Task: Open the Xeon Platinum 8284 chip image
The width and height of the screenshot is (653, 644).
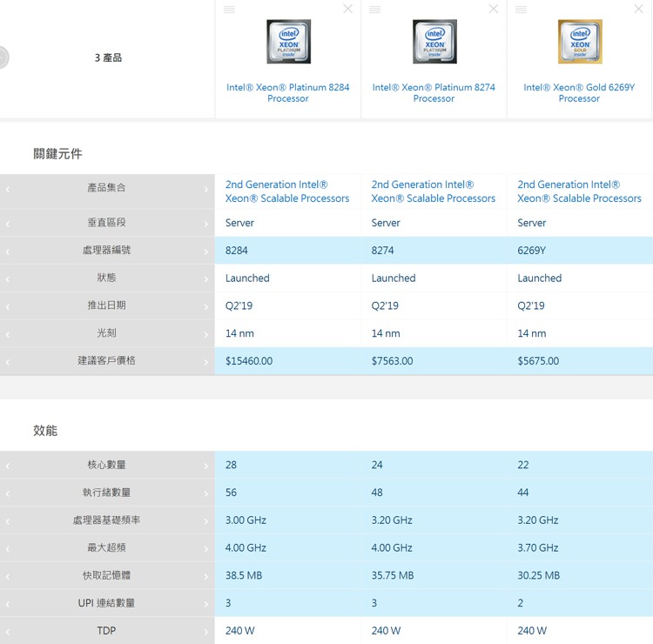Action: coord(288,41)
